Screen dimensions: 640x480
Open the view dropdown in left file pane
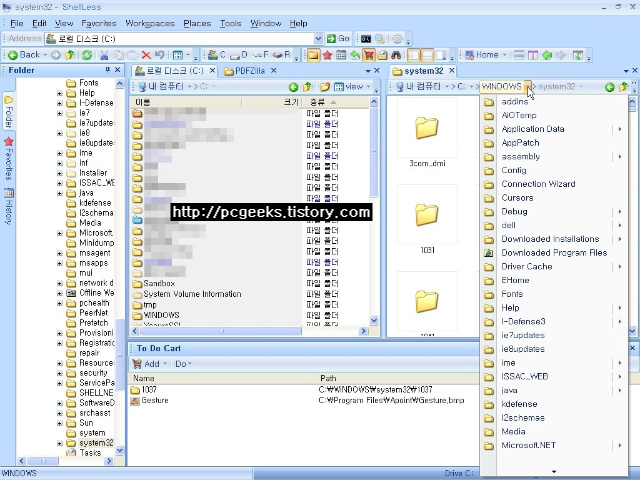[352, 87]
